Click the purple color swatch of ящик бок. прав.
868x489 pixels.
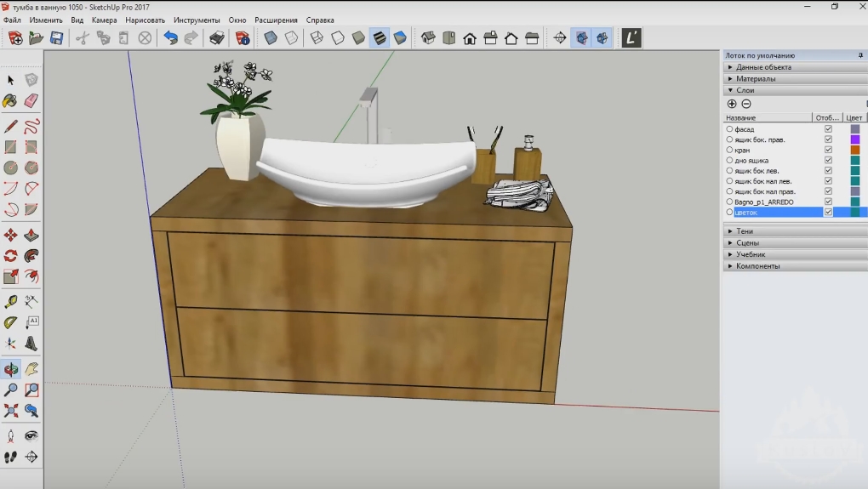pos(855,139)
